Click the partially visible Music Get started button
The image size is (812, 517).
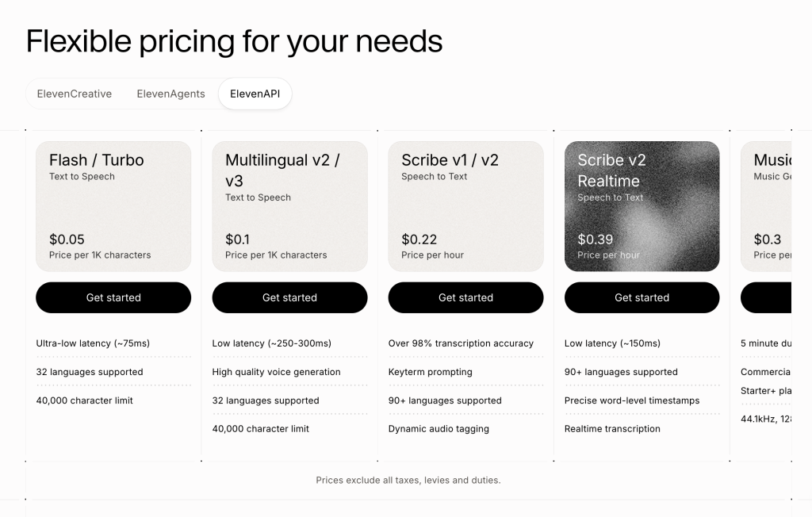766,297
